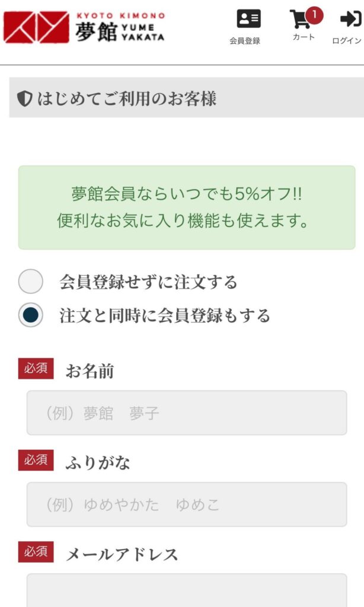
Task: Click the green 5%オフ member banner
Action: [x=186, y=207]
